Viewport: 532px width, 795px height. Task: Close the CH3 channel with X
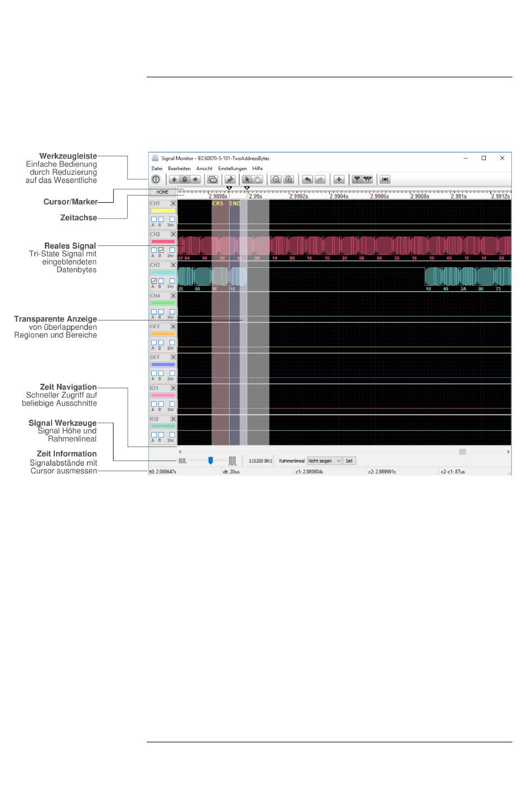pyautogui.click(x=173, y=265)
